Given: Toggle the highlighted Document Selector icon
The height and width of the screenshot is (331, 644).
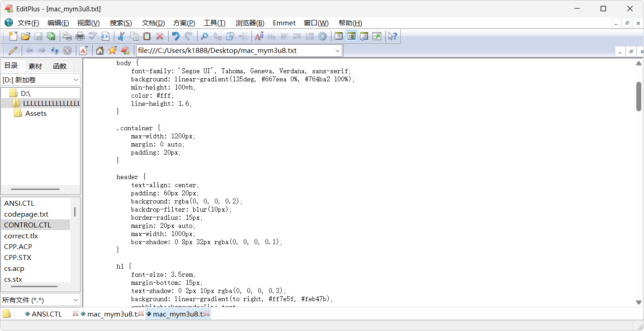Looking at the screenshot, I should pos(351,37).
